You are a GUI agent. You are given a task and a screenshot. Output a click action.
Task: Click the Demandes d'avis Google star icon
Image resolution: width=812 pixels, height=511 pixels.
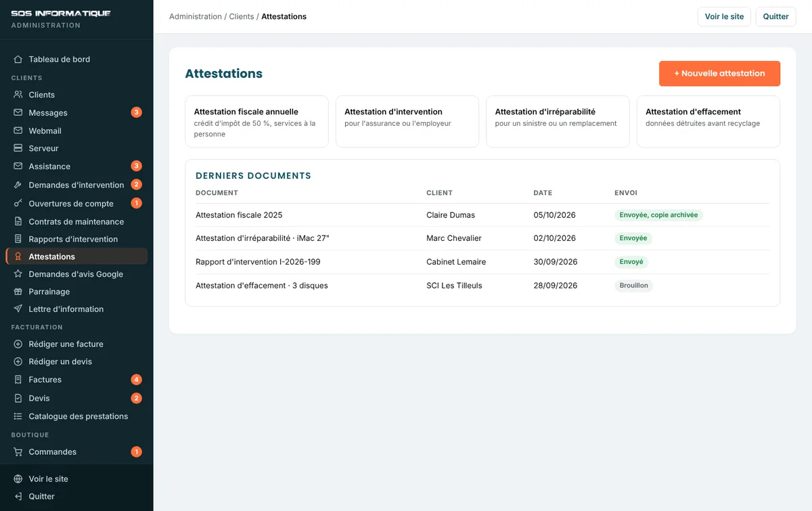[x=18, y=274]
